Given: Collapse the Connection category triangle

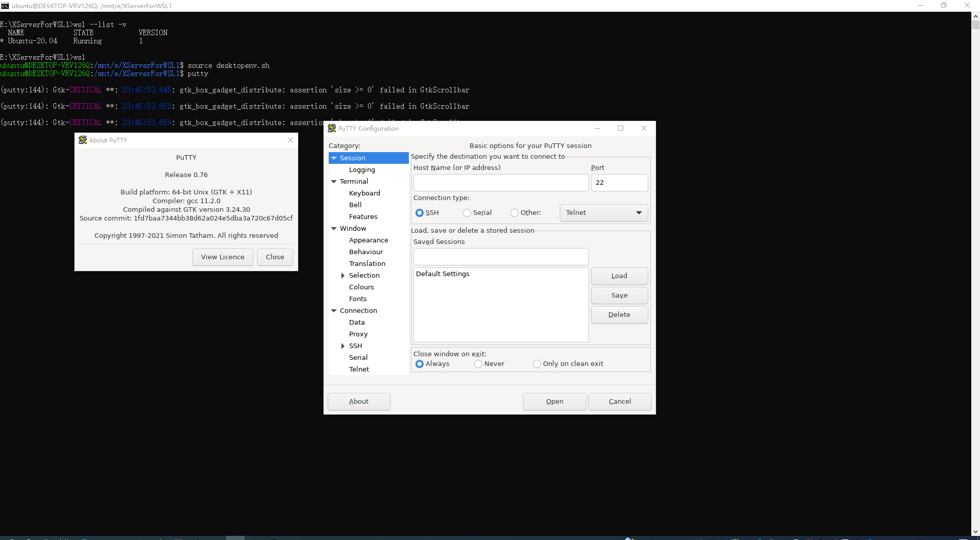Looking at the screenshot, I should (x=334, y=311).
